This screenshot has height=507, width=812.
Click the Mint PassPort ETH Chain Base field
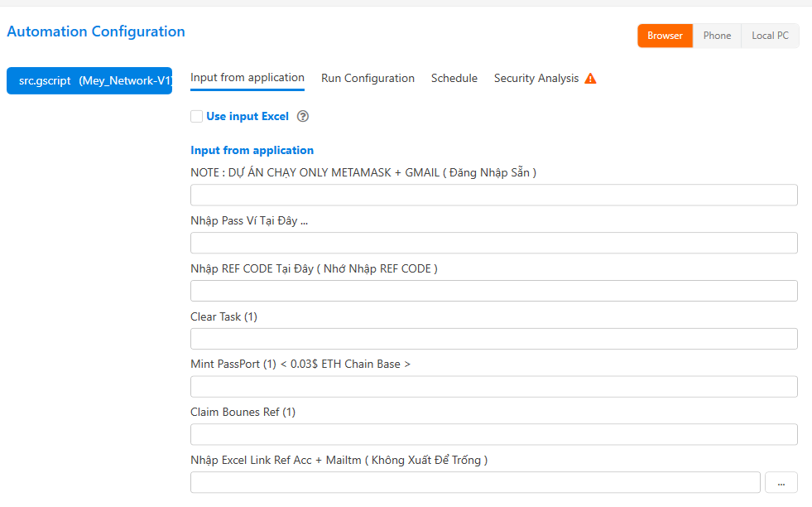(493, 387)
